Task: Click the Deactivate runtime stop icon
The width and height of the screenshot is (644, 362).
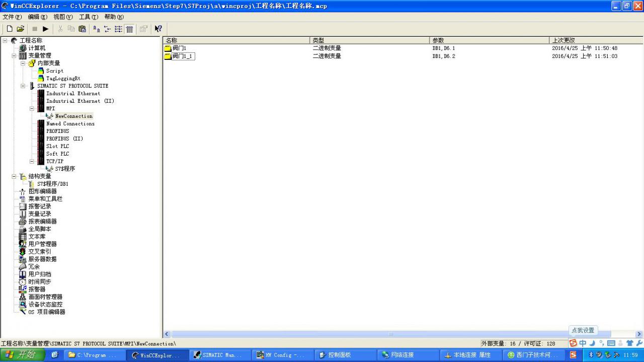Action: 35,29
